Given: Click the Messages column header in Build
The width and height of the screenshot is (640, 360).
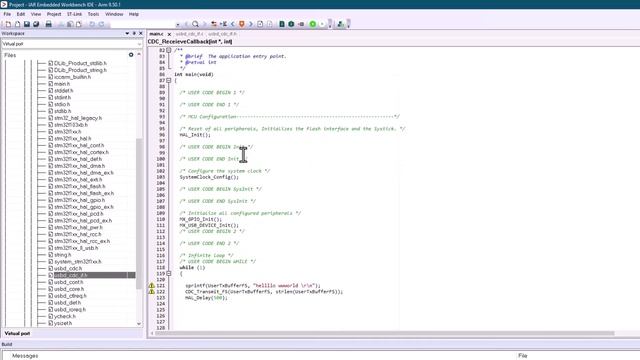Looking at the screenshot, I should pos(25,356).
